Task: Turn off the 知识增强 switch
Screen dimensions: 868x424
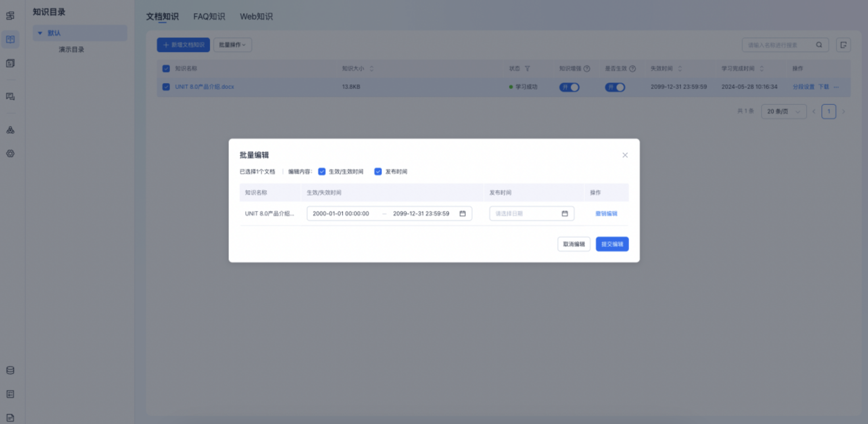Action: pos(569,87)
